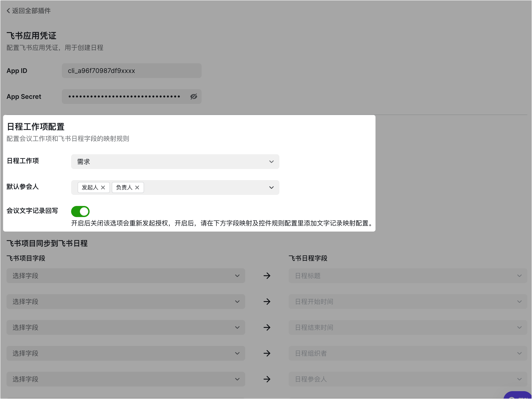Click the 负责人 tag label
532x399 pixels.
pos(124,187)
